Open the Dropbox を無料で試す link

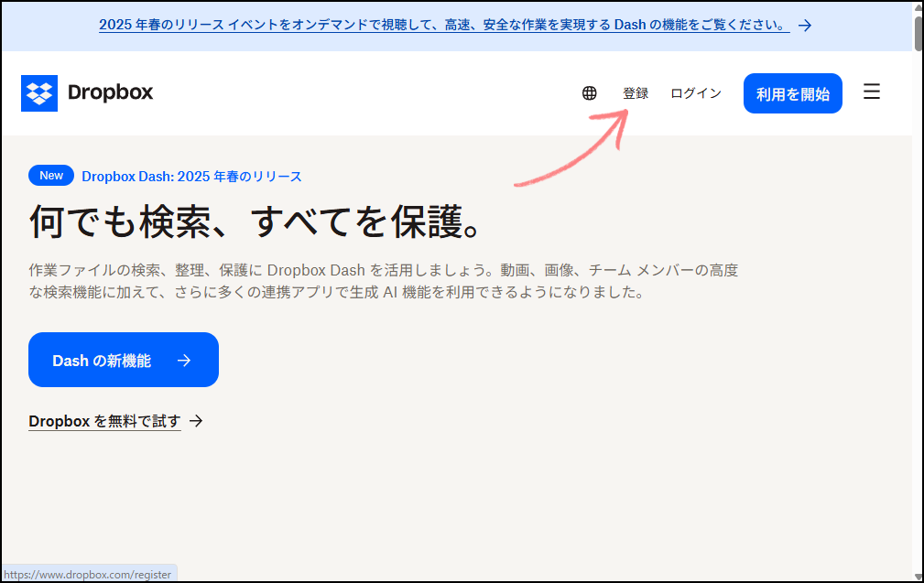pyautogui.click(x=105, y=421)
